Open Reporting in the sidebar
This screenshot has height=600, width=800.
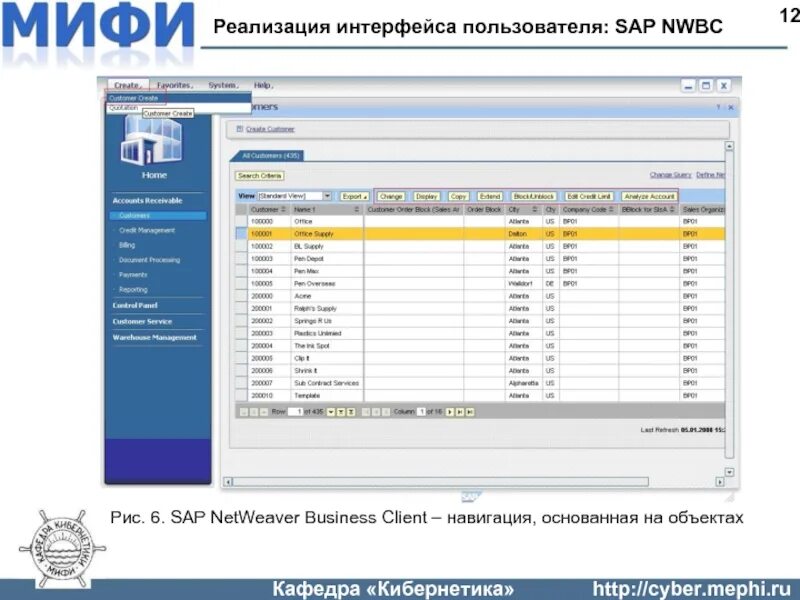click(133, 289)
